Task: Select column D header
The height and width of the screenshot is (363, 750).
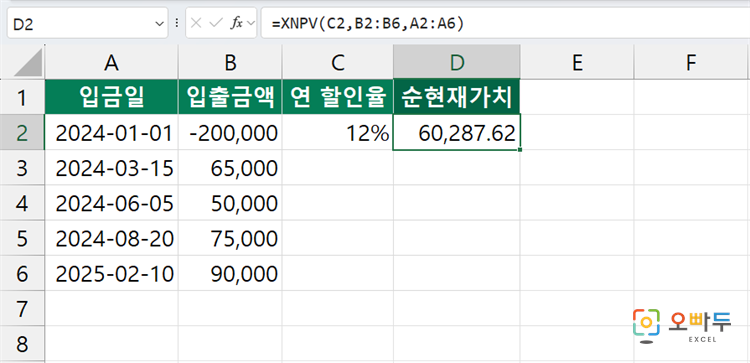Action: pos(457,62)
